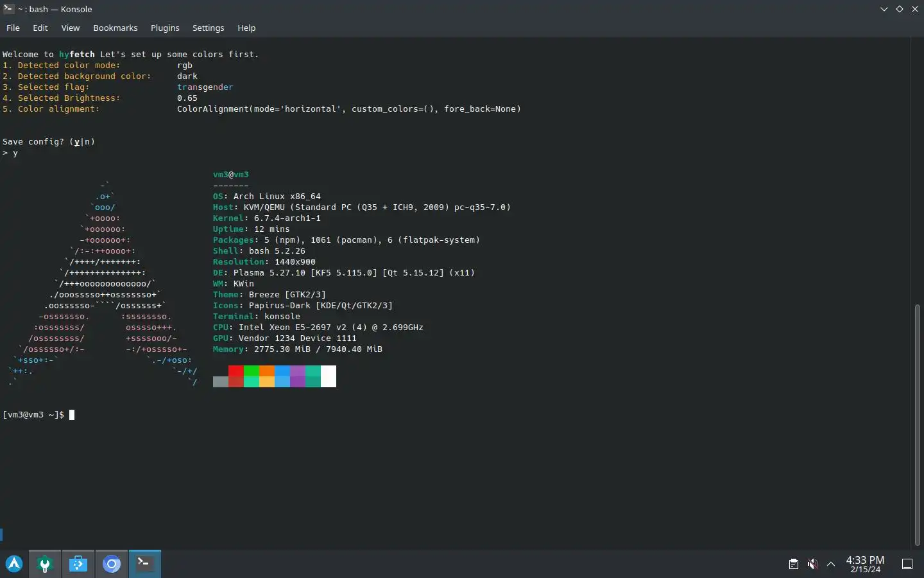The width and height of the screenshot is (924, 578).
Task: Click the bright red top-row color block
Action: click(x=236, y=371)
